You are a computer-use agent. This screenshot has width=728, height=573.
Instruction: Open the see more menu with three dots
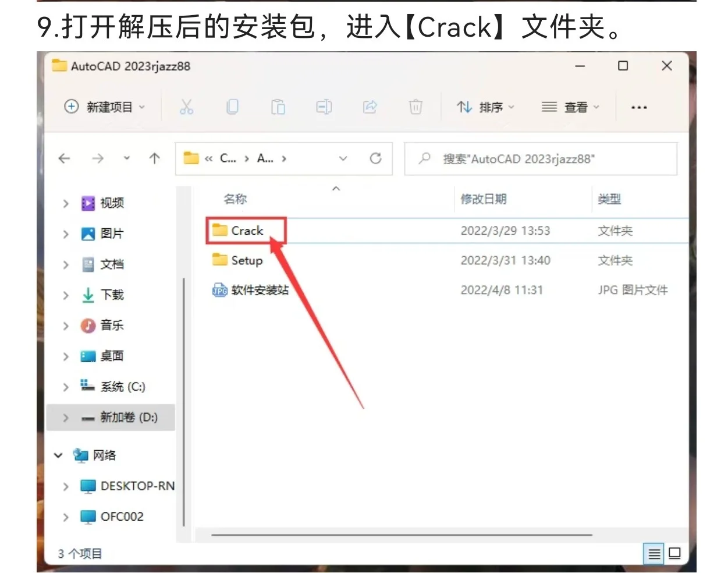[x=639, y=107]
